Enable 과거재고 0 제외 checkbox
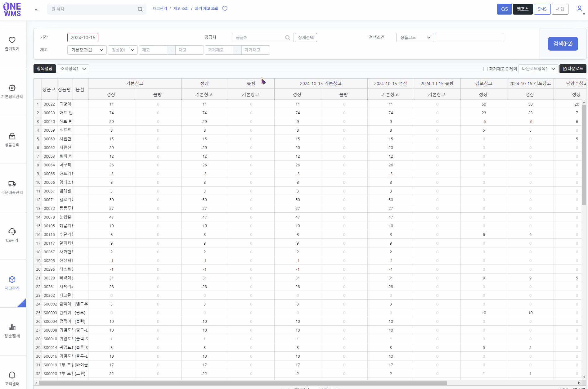The image size is (588, 389). coord(486,69)
